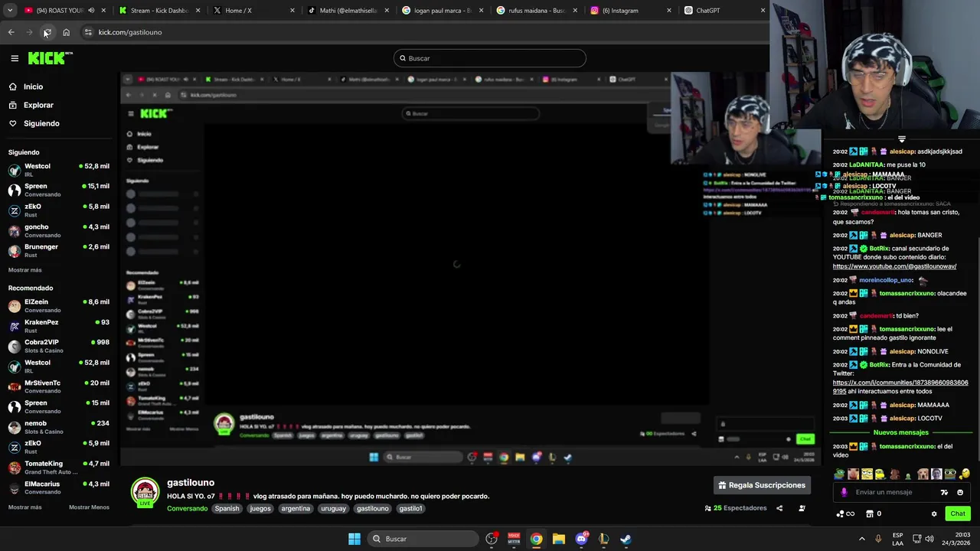Jump to Nuevos mensajes in chat
Viewport: 980px width, 551px height.
point(901,432)
